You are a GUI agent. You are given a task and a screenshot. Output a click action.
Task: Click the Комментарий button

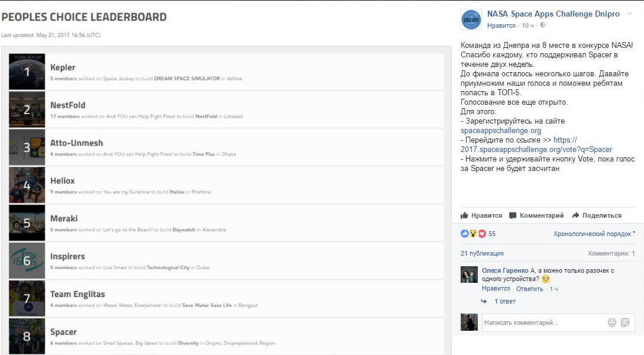(x=536, y=215)
